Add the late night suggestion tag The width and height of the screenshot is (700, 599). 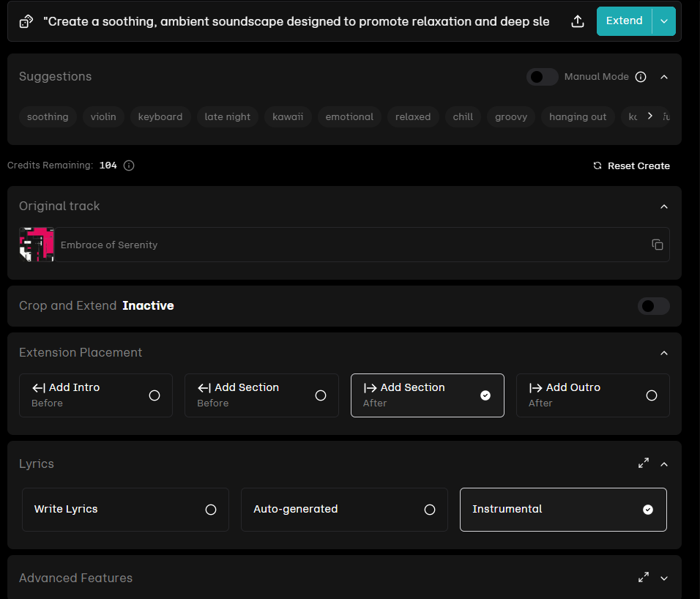coord(228,117)
